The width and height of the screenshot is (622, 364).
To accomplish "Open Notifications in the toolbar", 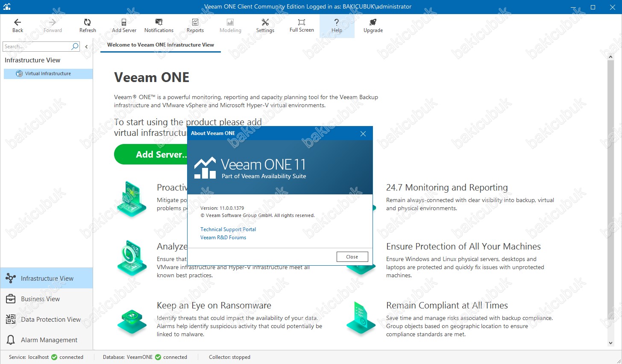I will pyautogui.click(x=159, y=26).
